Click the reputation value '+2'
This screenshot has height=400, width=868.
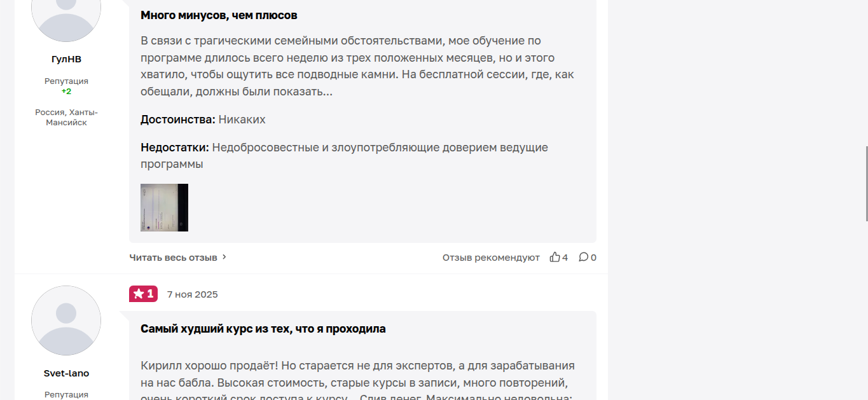click(66, 91)
